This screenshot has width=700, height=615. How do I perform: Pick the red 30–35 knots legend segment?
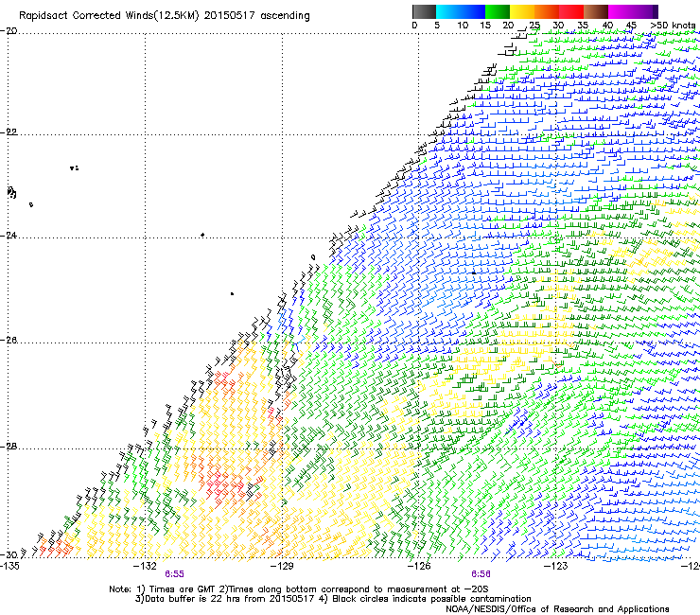pos(571,11)
